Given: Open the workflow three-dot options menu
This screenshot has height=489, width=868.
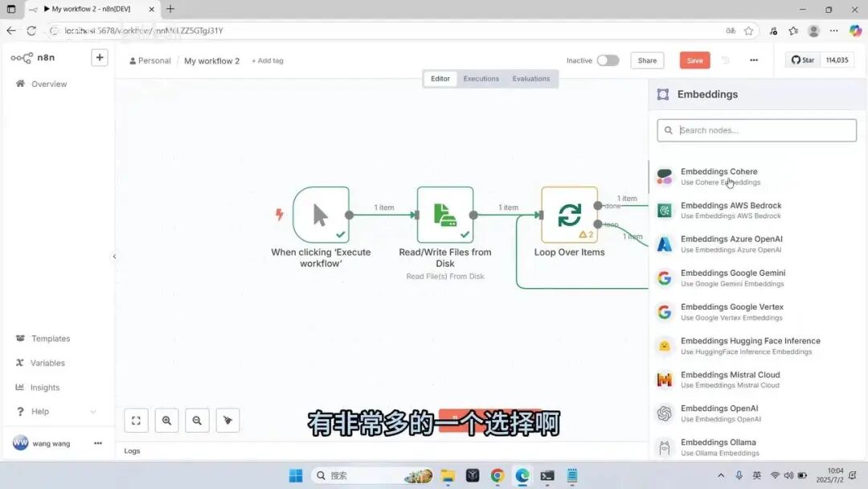Looking at the screenshot, I should pyautogui.click(x=753, y=60).
